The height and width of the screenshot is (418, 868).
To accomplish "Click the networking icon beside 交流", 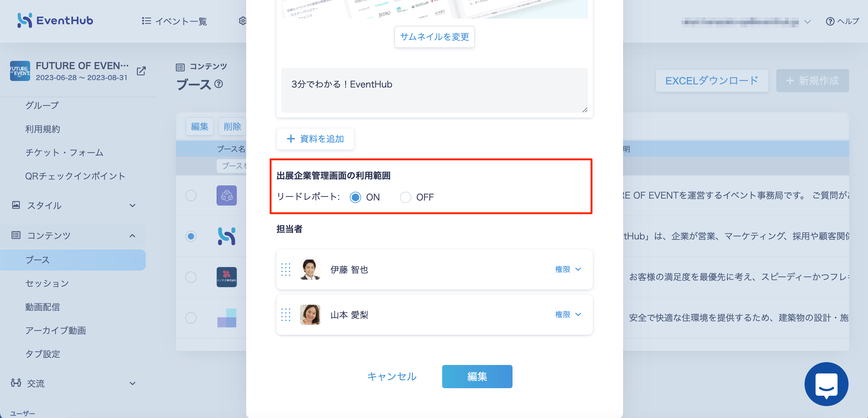I will point(16,383).
